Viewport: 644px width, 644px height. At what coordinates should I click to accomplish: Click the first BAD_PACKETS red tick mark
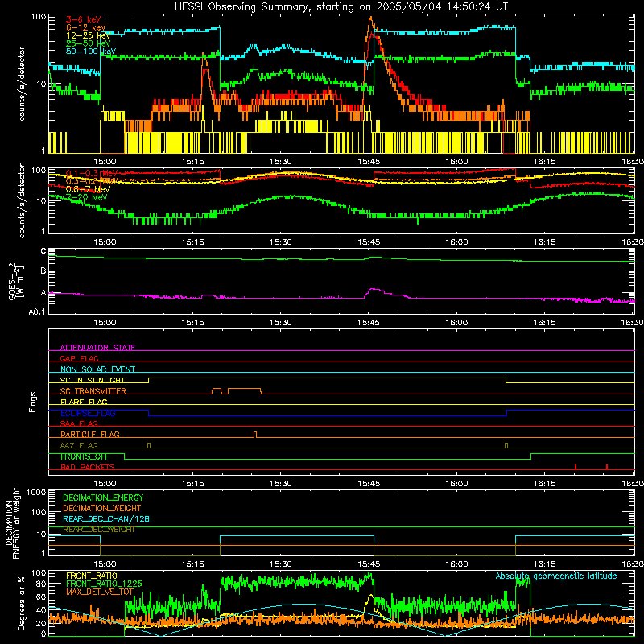tap(576, 467)
